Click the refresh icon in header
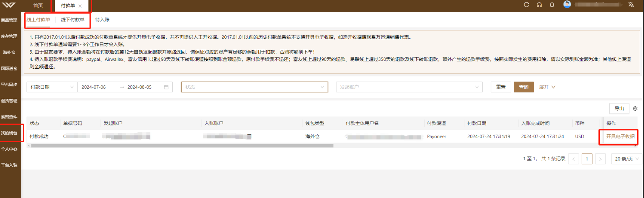644x198 pixels. click(526, 5)
